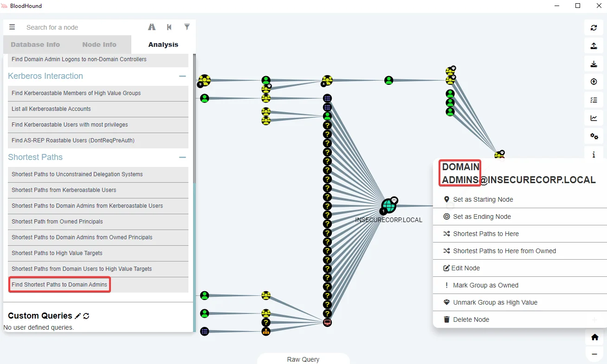Choose Set as Starting Node

coord(520,199)
